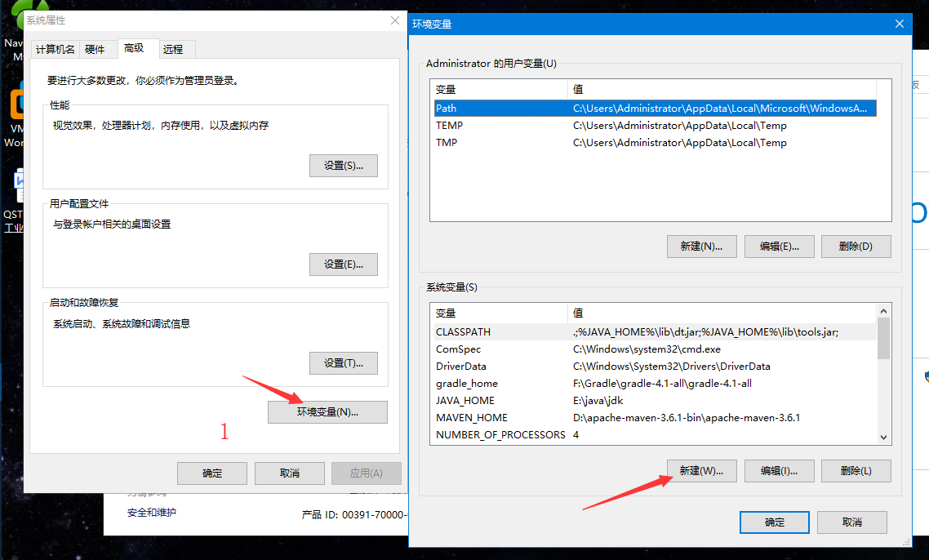Edit user variable with 编辑(E)... button
929x560 pixels.
click(x=779, y=247)
